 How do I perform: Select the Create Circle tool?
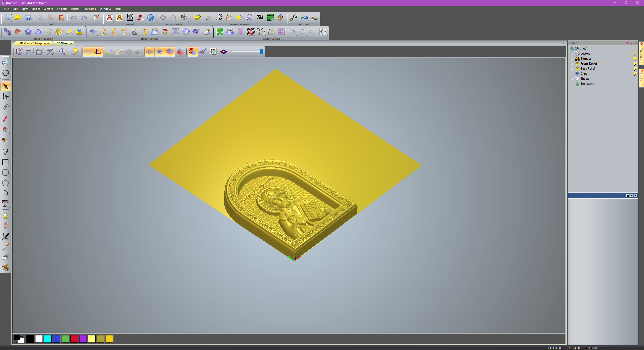pos(5,172)
